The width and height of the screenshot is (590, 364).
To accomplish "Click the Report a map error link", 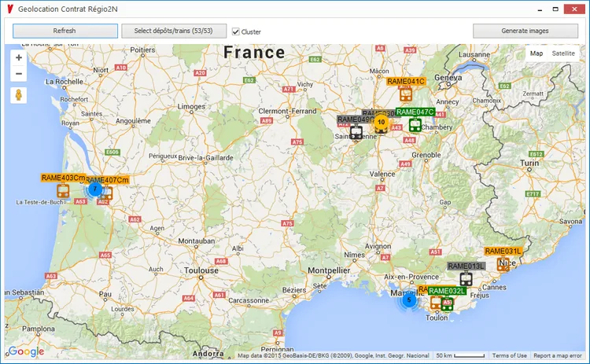I will 558,355.
